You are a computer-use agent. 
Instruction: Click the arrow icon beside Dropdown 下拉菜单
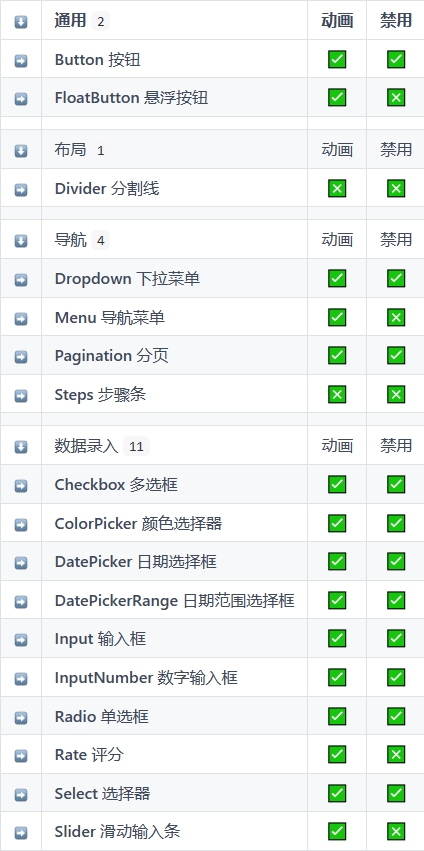tap(21, 279)
